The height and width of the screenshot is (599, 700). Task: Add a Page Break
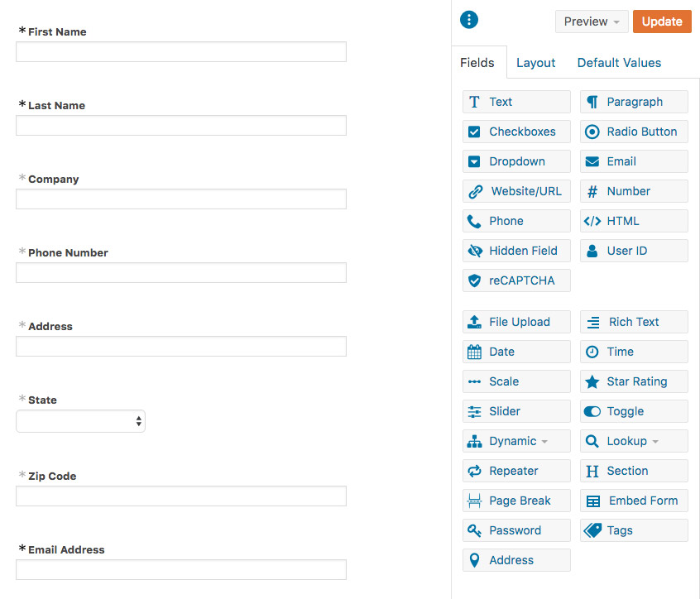click(x=516, y=501)
